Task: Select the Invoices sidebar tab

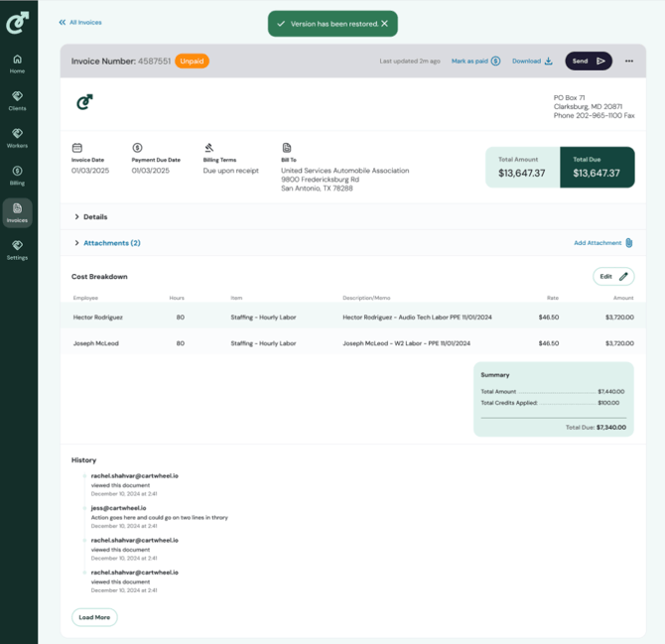Action: pos(17,212)
